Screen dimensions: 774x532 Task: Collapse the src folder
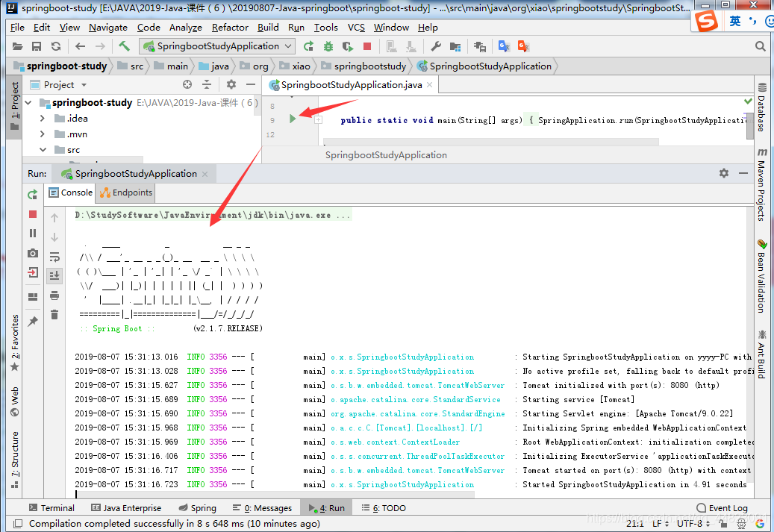[x=43, y=149]
